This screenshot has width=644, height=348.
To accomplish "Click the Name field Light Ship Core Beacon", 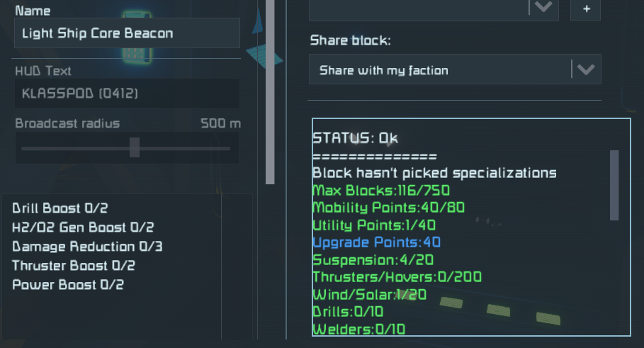I will pyautogui.click(x=127, y=33).
